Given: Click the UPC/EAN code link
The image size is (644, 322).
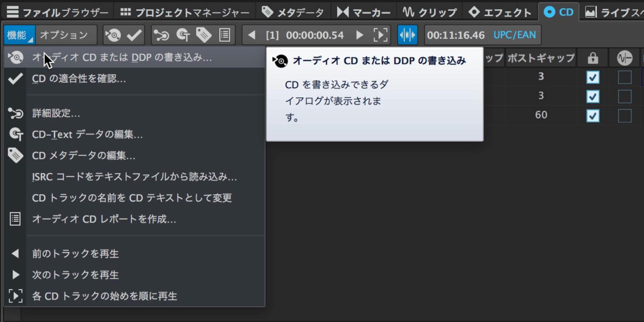Looking at the screenshot, I should coord(514,35).
